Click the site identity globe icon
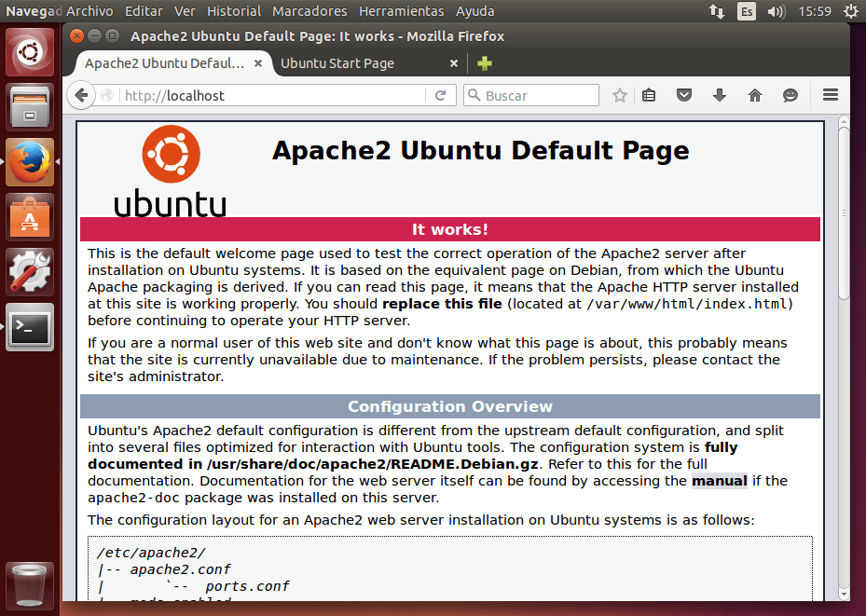The width and height of the screenshot is (866, 616). click(x=107, y=95)
